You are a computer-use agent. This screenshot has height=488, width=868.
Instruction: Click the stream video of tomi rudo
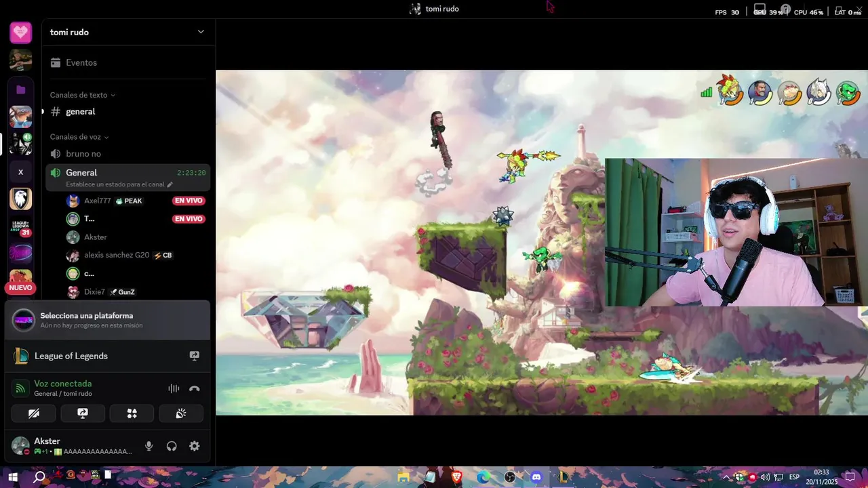tap(542, 243)
